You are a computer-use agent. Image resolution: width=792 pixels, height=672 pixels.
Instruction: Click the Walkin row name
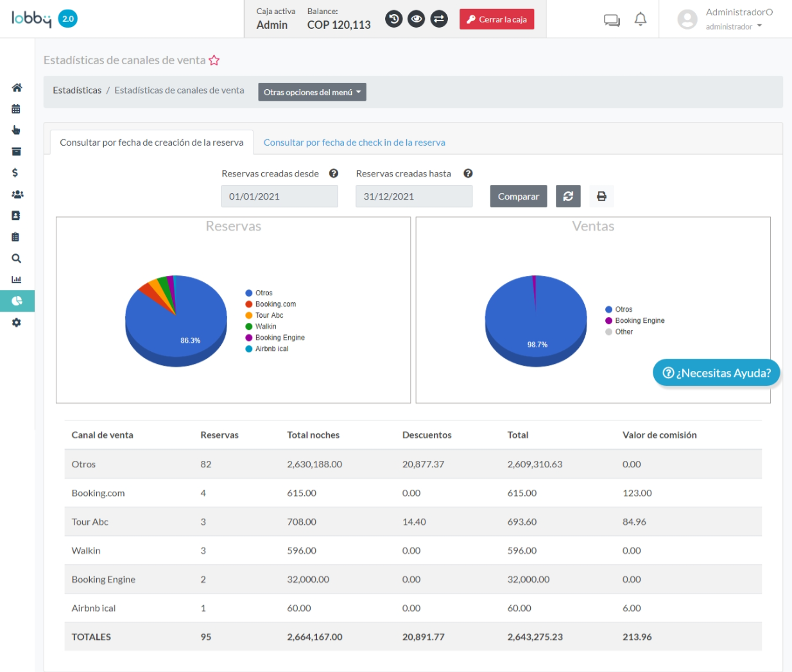86,551
